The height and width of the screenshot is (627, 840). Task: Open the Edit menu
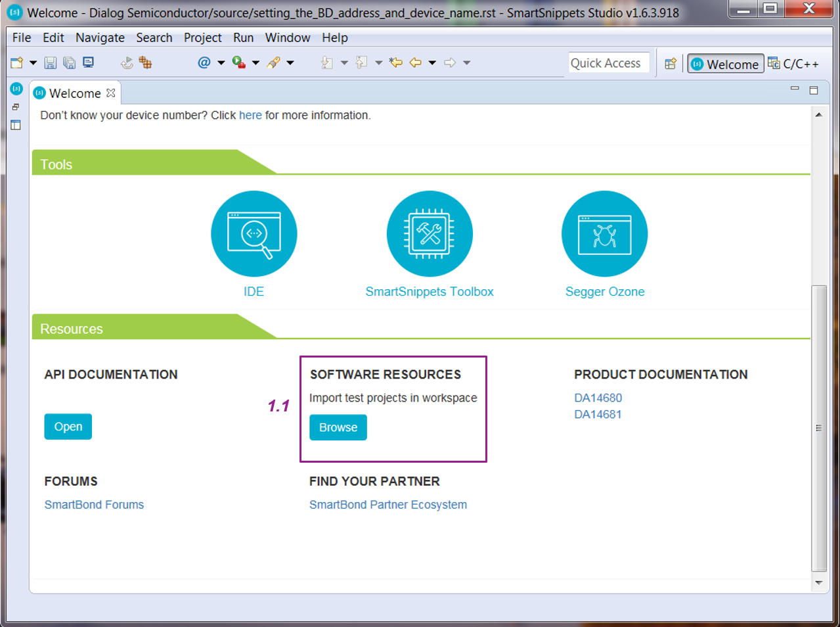click(x=53, y=37)
